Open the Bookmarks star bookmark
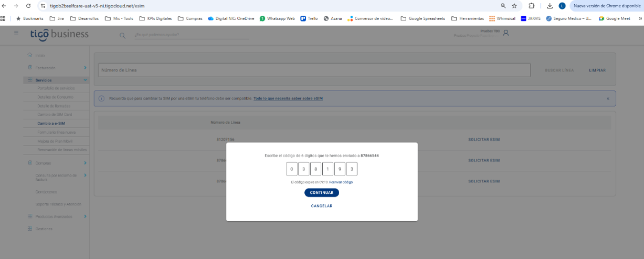Viewport: 644px width, 259px height. 30,18
